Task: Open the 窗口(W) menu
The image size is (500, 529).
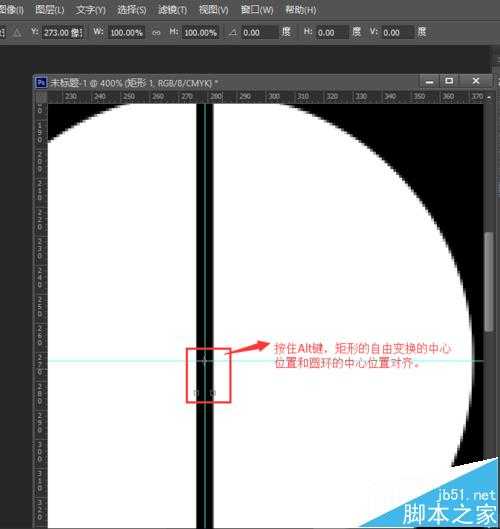Action: pos(257,10)
